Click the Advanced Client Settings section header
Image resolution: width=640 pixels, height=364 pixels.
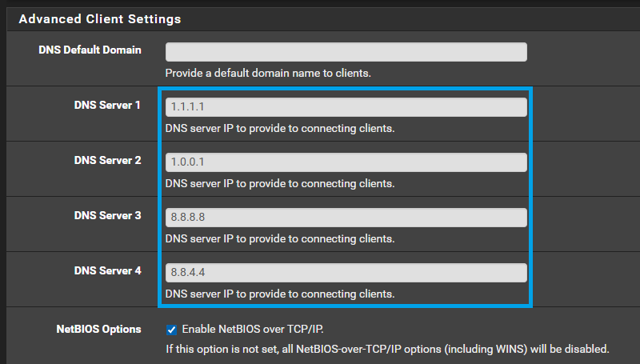point(100,18)
